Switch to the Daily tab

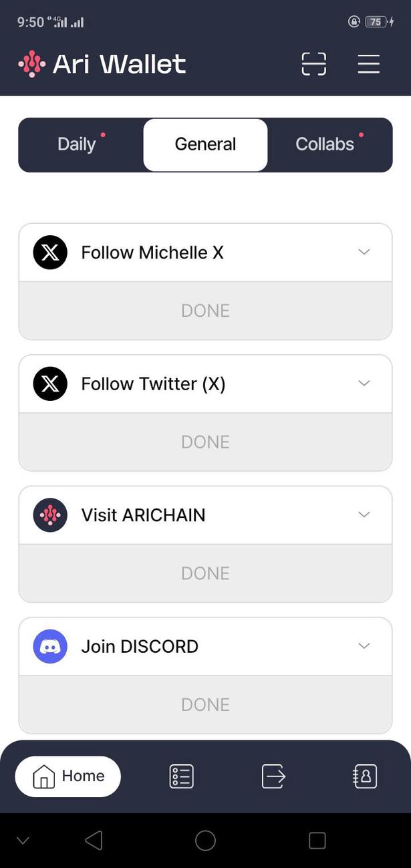77,144
